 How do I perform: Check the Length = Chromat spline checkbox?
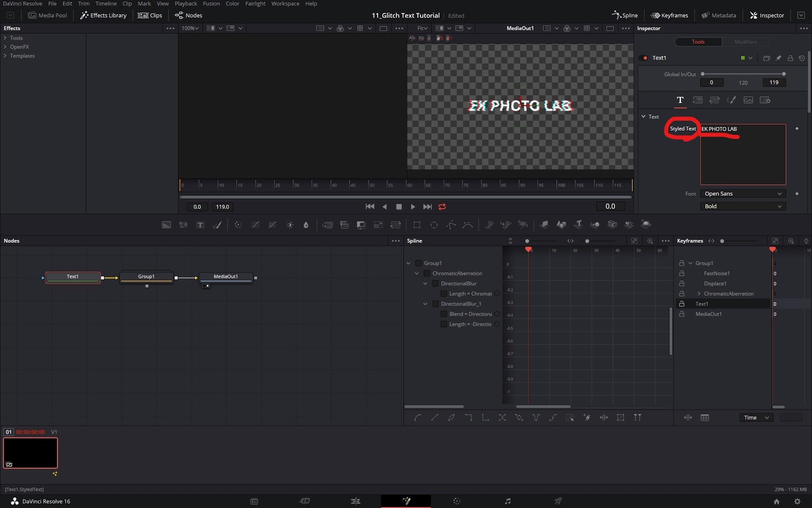tap(444, 294)
